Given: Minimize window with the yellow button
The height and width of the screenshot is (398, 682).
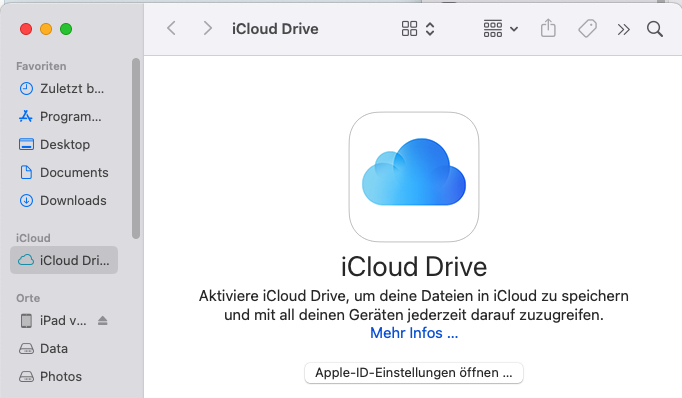Looking at the screenshot, I should pos(46,29).
